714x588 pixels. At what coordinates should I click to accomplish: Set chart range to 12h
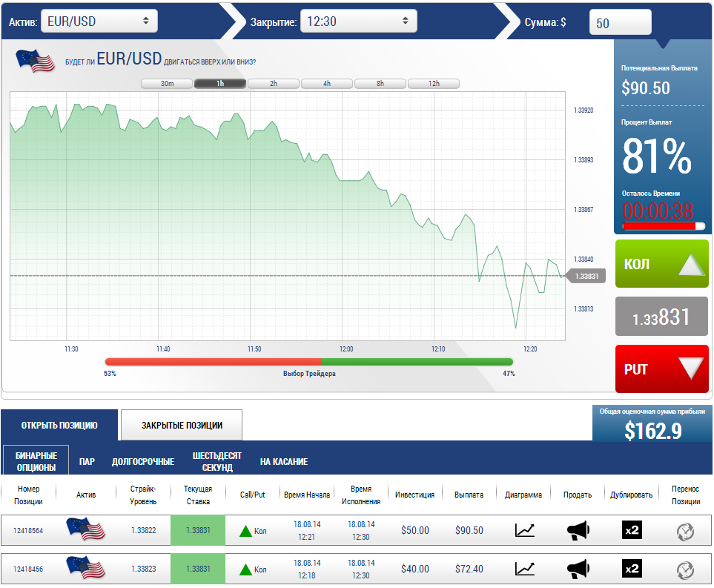pos(434,84)
